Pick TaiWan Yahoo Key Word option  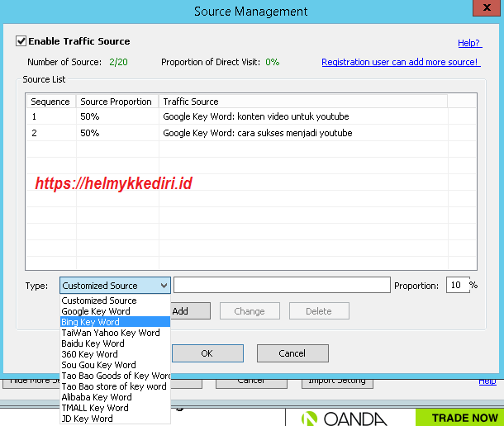coord(115,333)
